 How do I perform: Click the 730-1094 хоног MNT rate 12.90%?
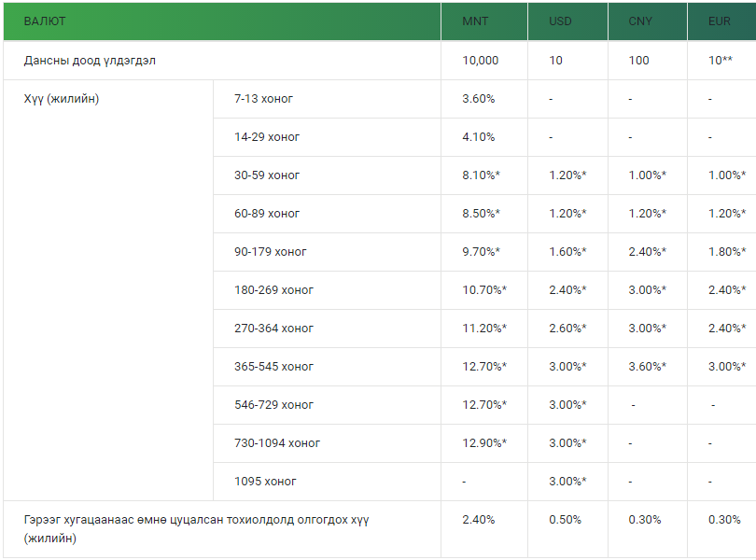484,442
